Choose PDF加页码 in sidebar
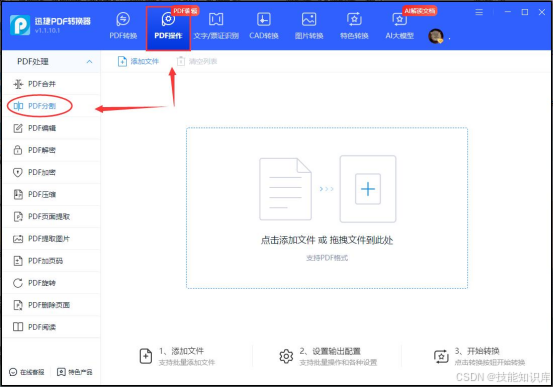Viewport: 554px width, 388px height. 51,261
